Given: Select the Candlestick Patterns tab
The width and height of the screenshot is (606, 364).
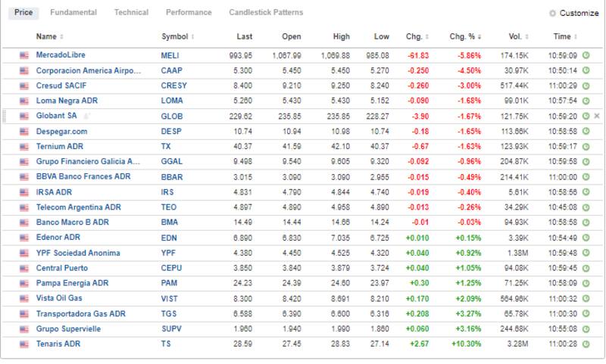Looking at the screenshot, I should tap(266, 13).
